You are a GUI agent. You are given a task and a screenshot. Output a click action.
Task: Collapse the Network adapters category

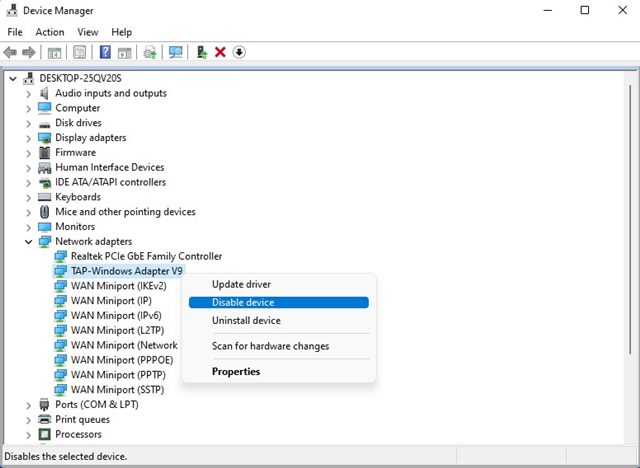28,242
